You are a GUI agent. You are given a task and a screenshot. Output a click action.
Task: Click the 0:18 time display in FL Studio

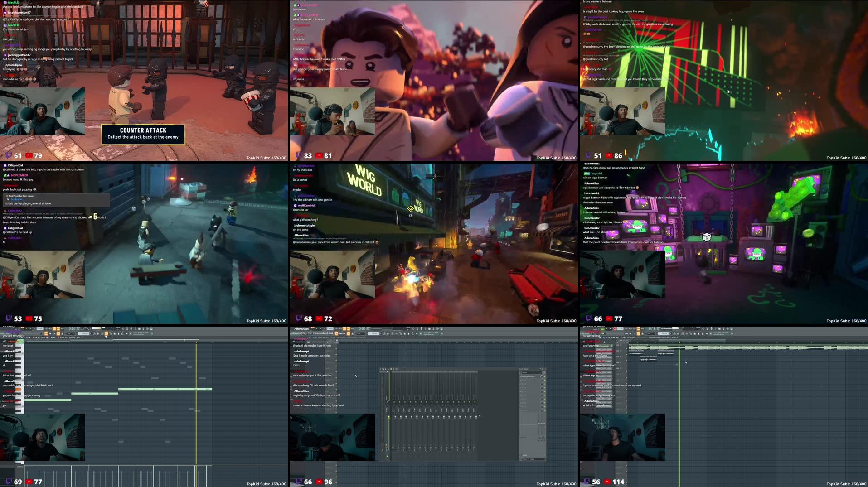[654, 328]
